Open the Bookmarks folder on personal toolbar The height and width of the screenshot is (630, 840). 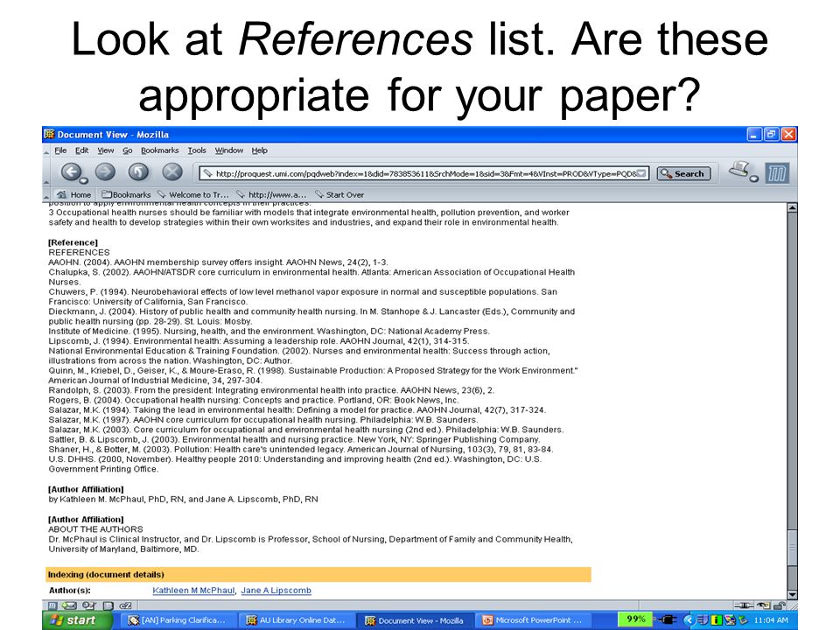pos(126,194)
